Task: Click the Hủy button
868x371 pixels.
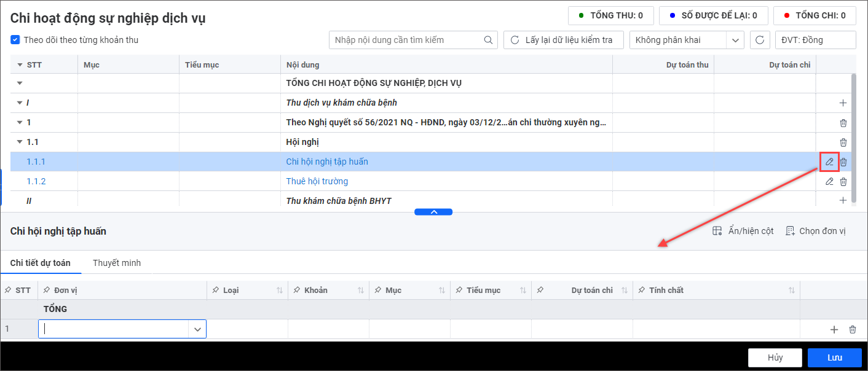Action: [775, 357]
